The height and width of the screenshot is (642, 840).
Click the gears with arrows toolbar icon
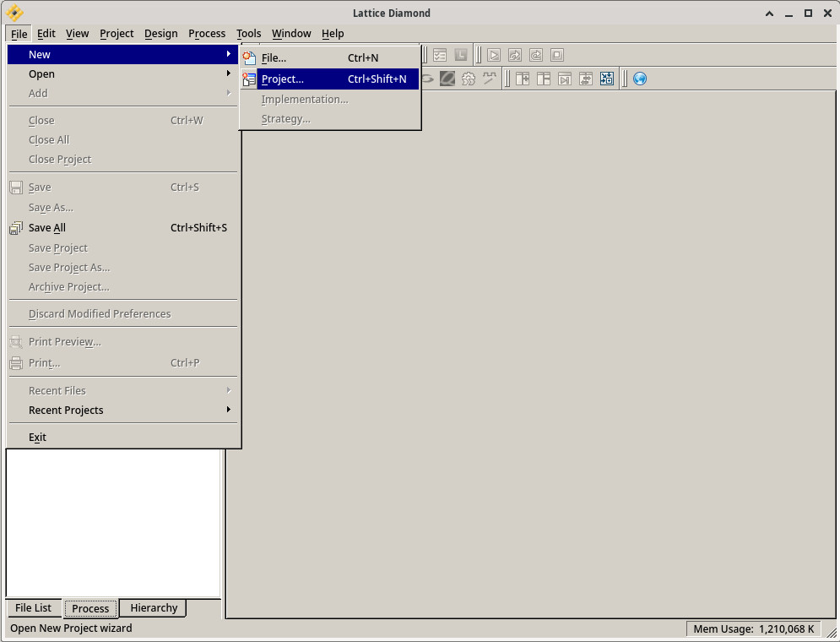click(469, 79)
